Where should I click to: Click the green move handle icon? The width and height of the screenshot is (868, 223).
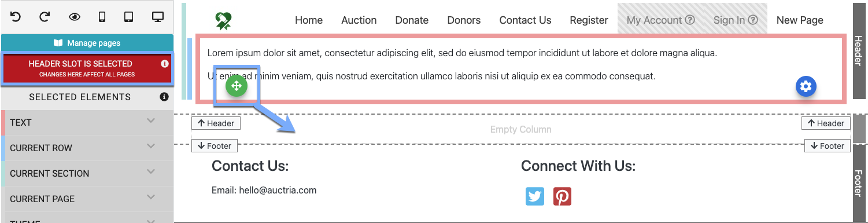pyautogui.click(x=236, y=86)
